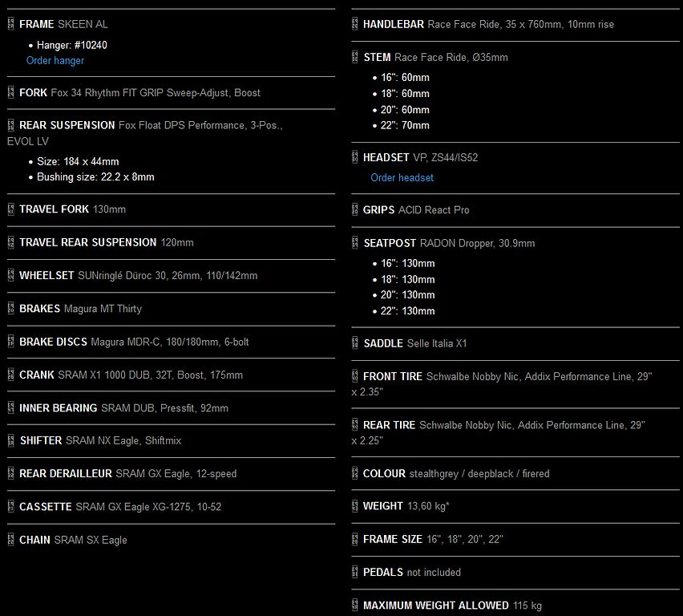Click 'Magura MDR-C, 180/180mm, 6-bolt'
The width and height of the screenshot is (683, 616).
click(x=170, y=342)
